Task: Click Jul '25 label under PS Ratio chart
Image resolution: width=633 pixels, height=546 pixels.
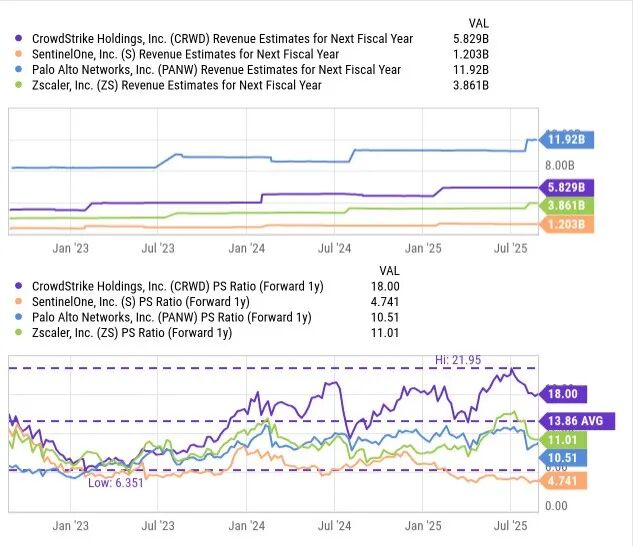Action: click(x=511, y=525)
